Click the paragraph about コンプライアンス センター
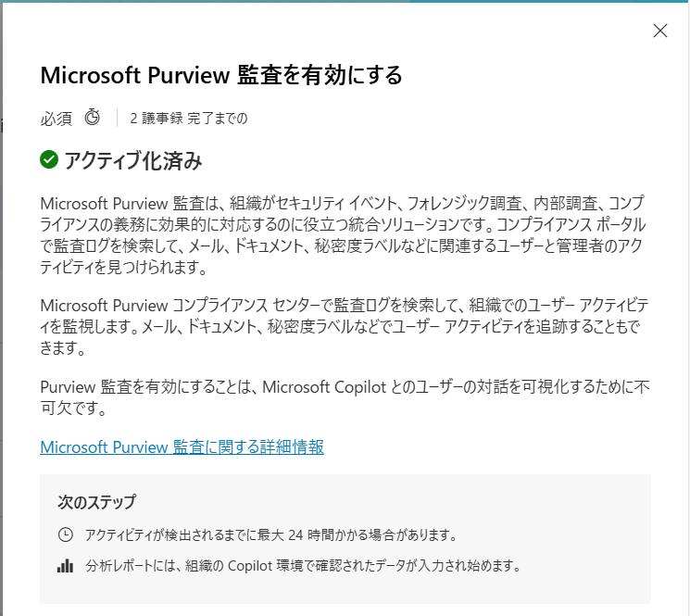This screenshot has height=616, width=690. pos(344,326)
